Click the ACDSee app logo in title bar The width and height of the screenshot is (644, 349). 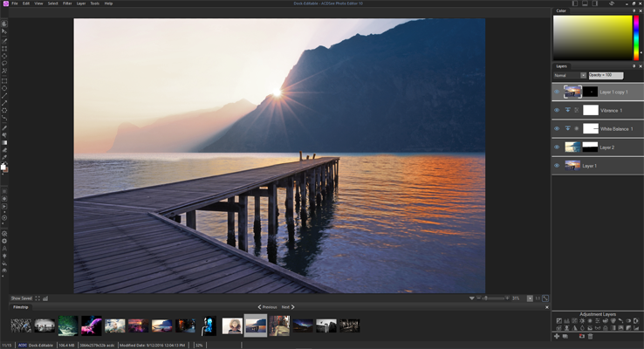(x=4, y=3)
